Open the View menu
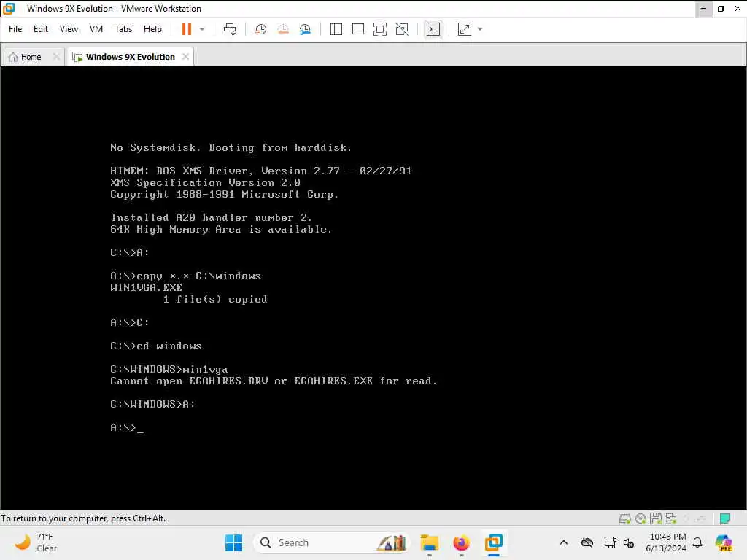The image size is (747, 560). click(x=69, y=29)
